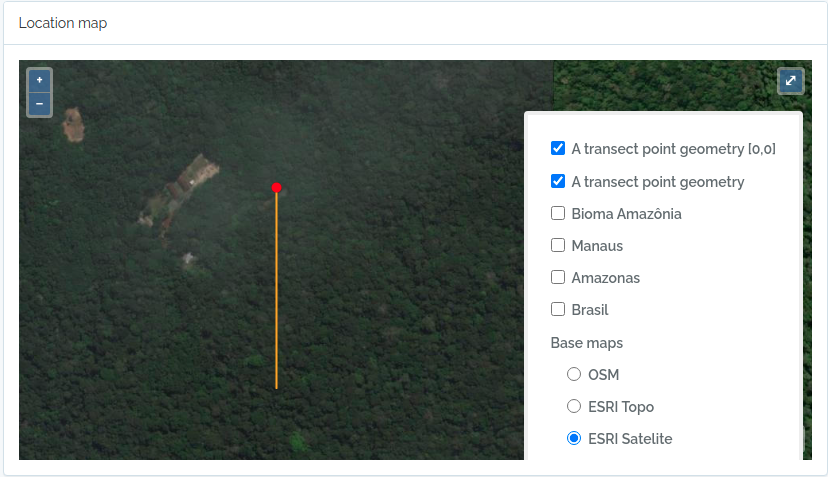Click the 'Base maps' section label
This screenshot has width=828, height=477.
586,343
